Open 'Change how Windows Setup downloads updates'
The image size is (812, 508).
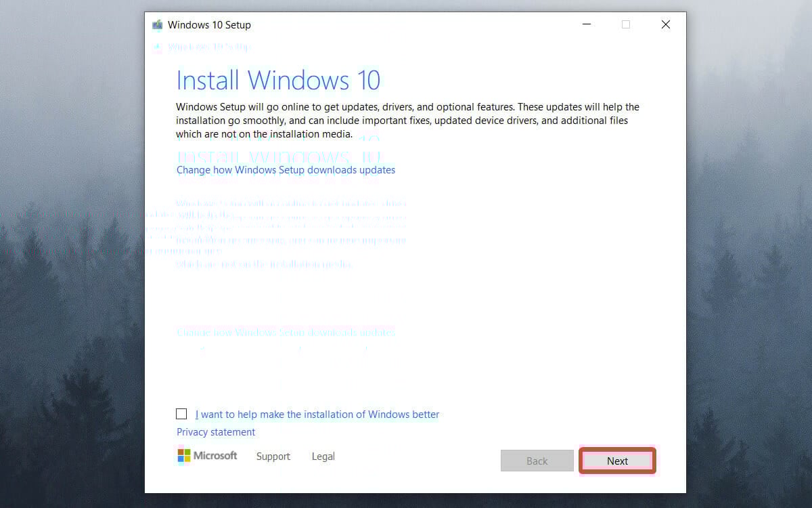286,170
